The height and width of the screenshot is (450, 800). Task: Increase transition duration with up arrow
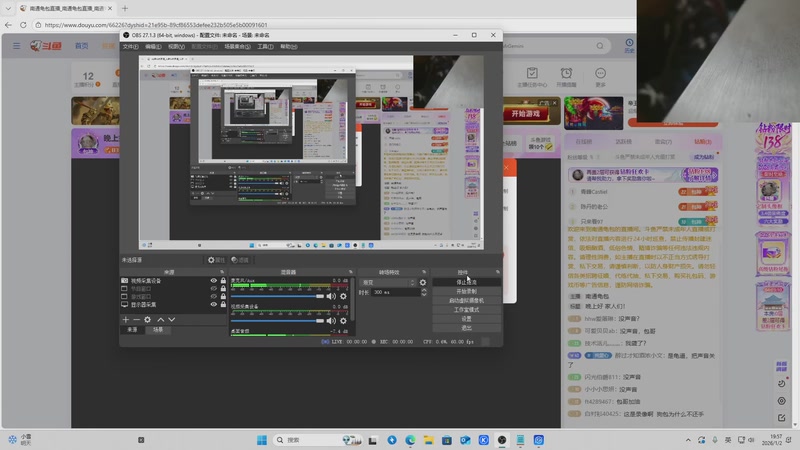[423, 290]
